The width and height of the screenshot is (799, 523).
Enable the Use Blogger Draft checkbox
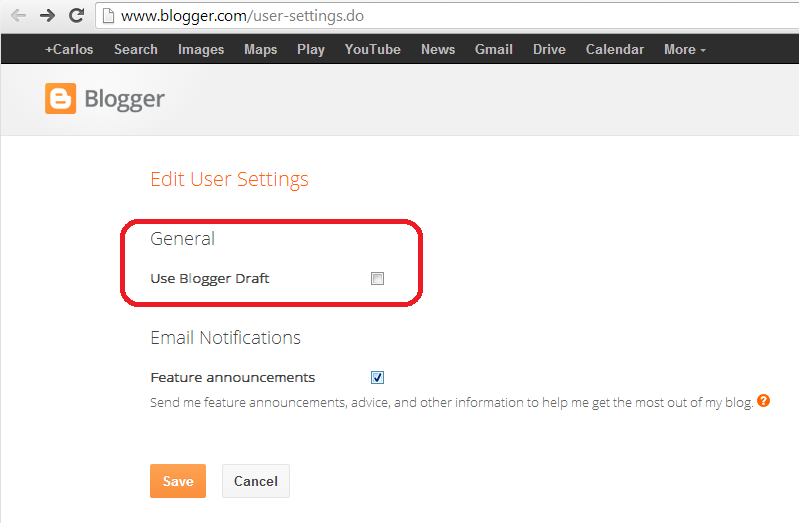pos(377,278)
